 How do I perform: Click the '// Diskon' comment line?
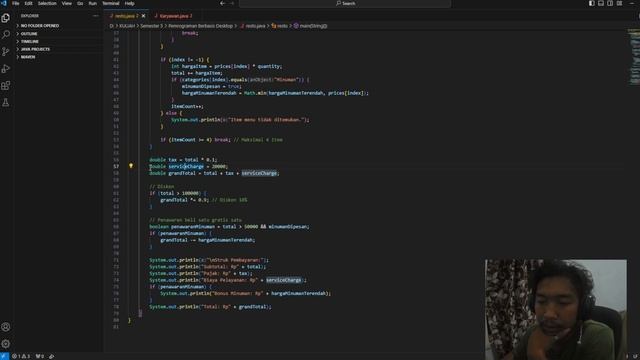(162, 187)
